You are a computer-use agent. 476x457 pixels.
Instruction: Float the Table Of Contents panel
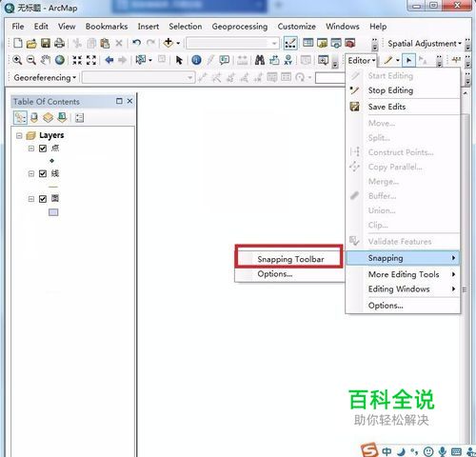[119, 101]
